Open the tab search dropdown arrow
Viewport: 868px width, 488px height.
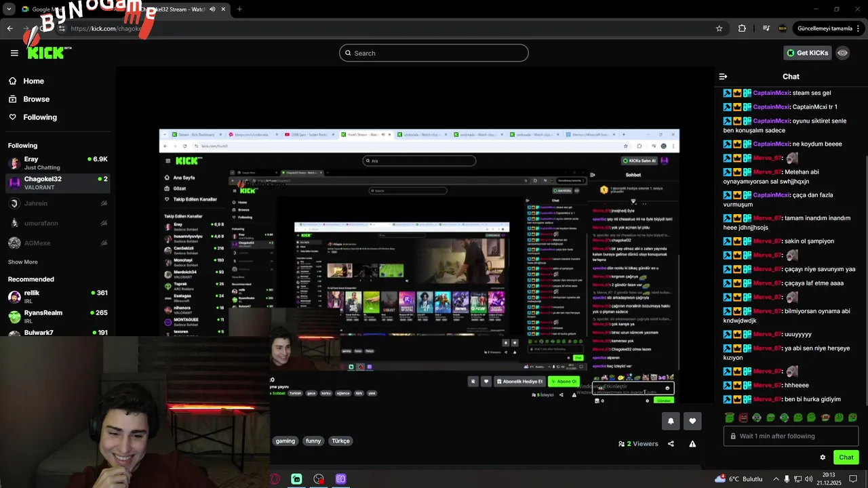coord(8,9)
